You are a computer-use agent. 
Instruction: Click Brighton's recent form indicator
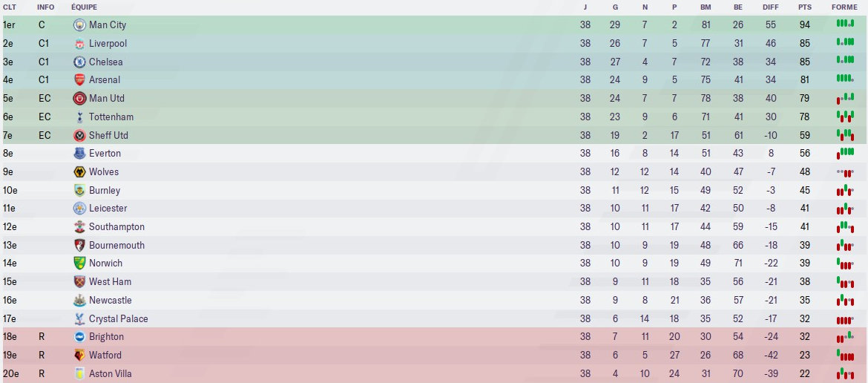(x=845, y=337)
